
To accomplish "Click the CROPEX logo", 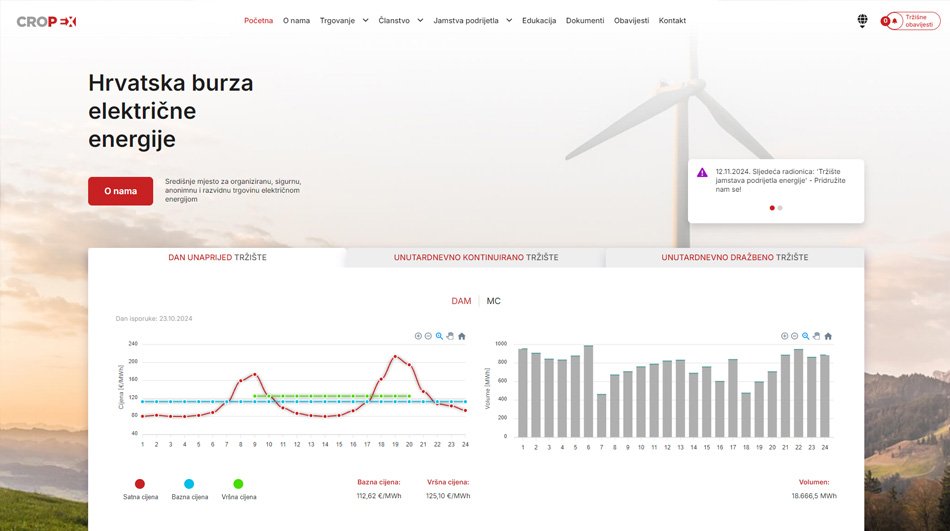I will click(x=46, y=21).
